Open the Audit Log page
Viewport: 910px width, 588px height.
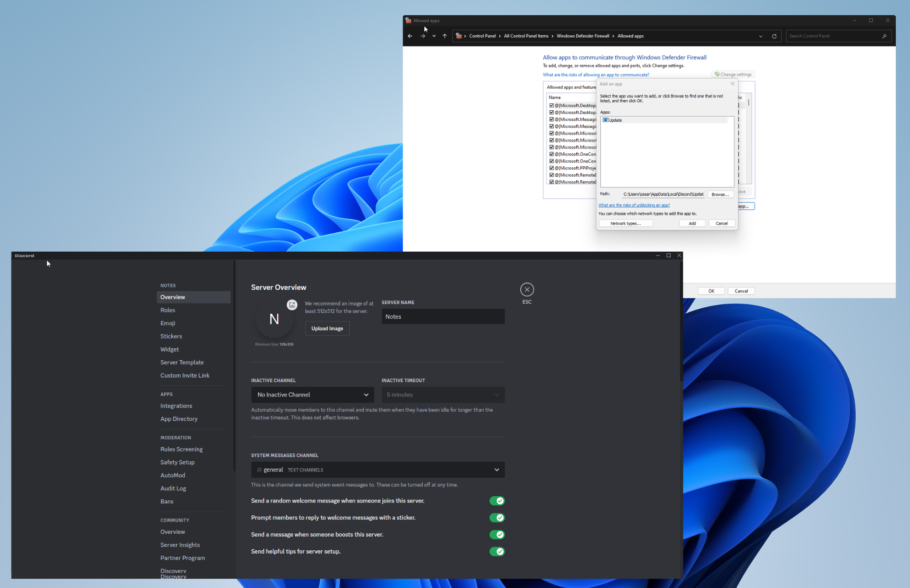[x=193, y=489]
